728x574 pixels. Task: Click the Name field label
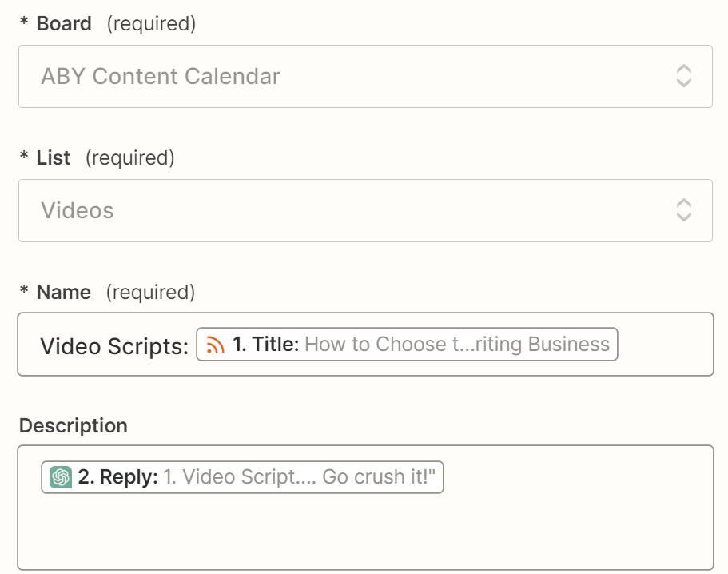pos(63,293)
